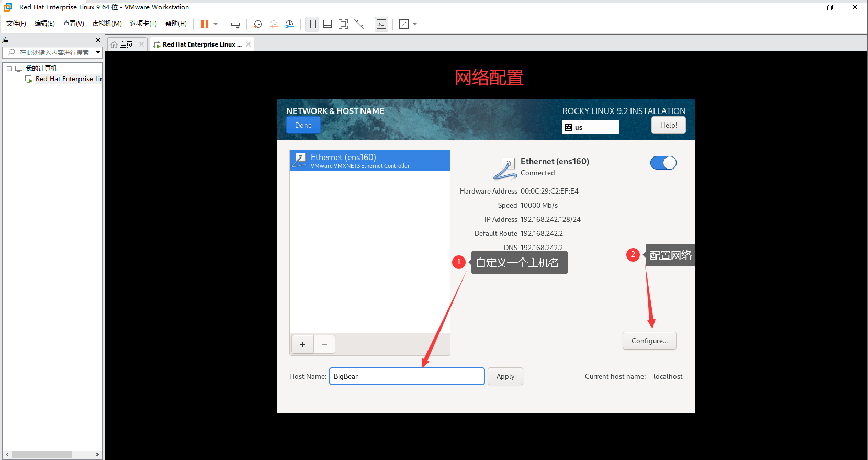The width and height of the screenshot is (868, 460).
Task: Open the 帮助(H) menu
Action: [176, 24]
